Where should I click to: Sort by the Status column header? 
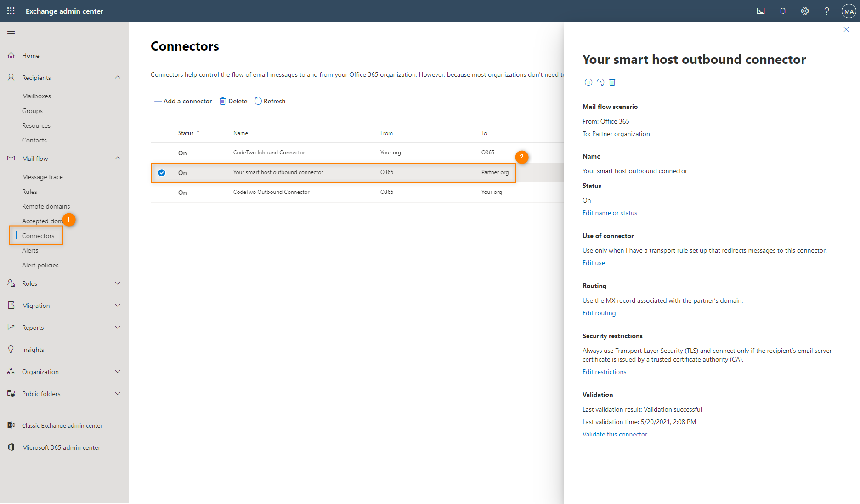(189, 133)
